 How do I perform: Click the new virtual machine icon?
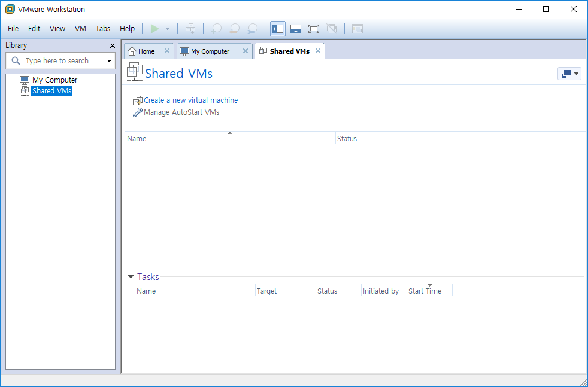coord(138,100)
